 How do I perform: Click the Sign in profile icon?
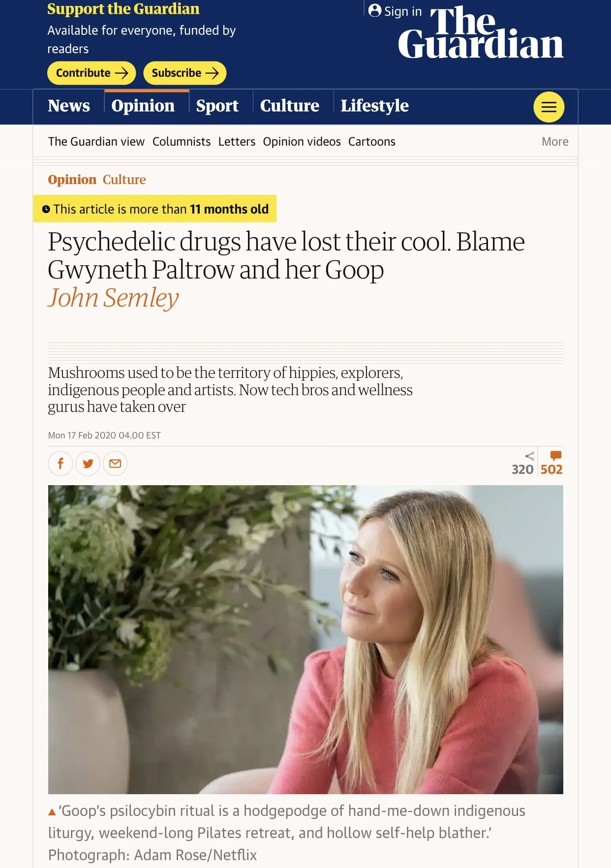coord(375,10)
